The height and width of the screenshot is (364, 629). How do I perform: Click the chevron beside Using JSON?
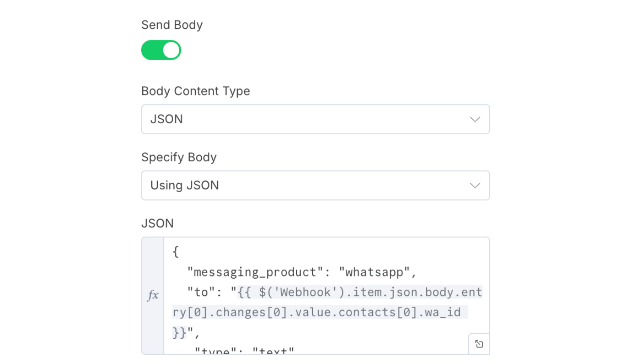tap(475, 185)
